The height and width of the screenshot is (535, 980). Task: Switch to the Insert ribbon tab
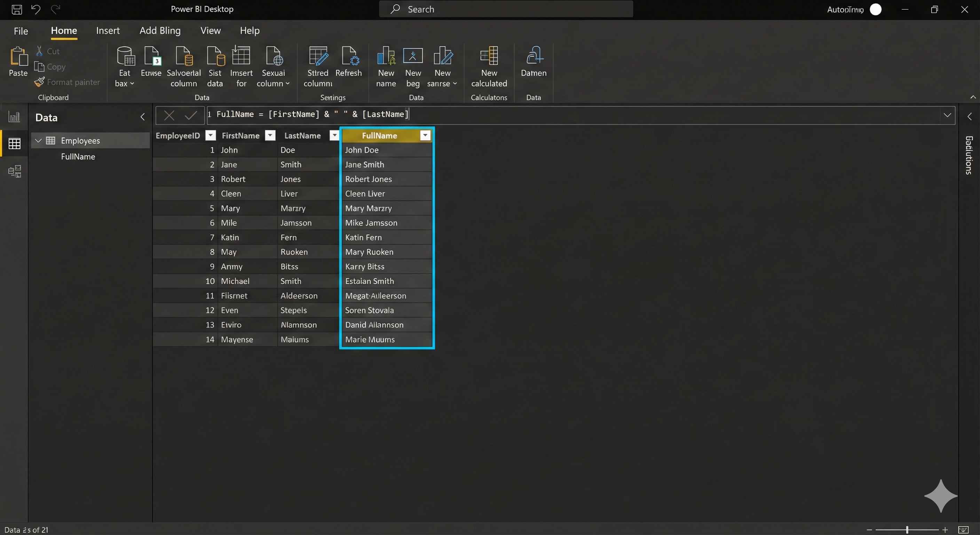tap(108, 30)
